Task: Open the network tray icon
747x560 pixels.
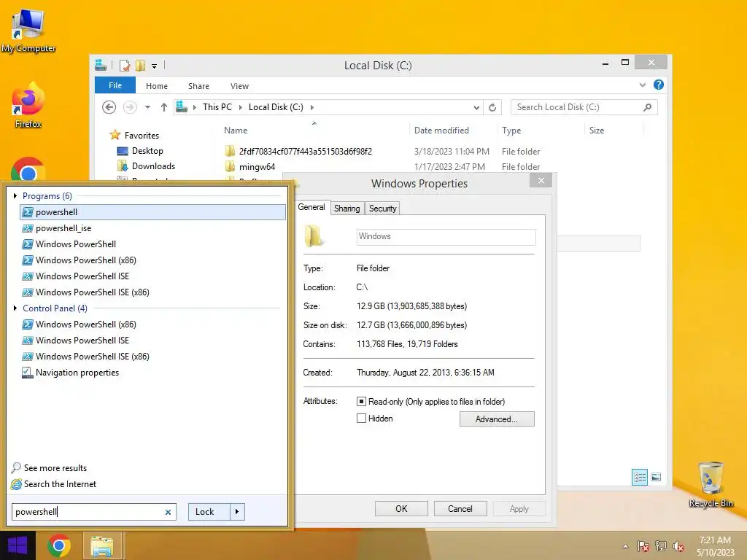Action: [661, 546]
